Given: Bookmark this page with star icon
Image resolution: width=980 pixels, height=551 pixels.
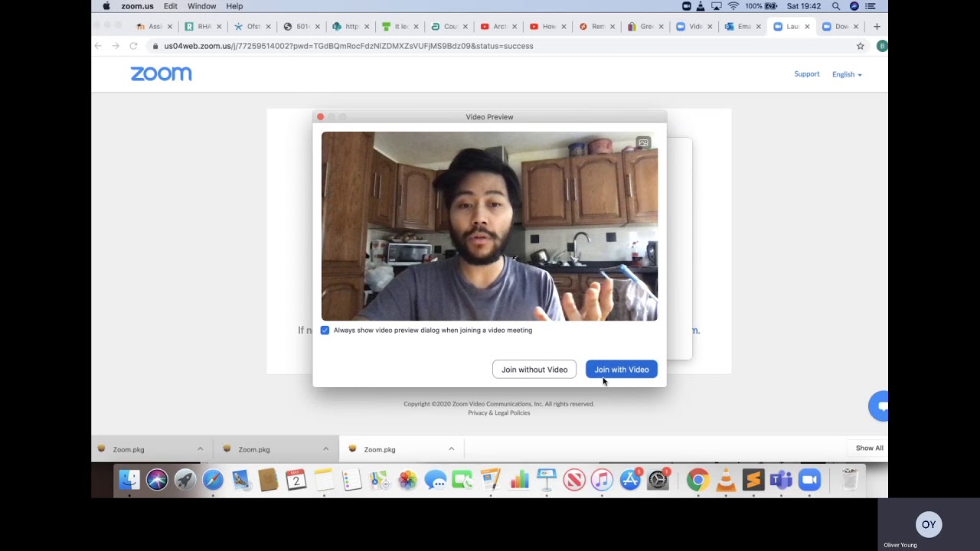Looking at the screenshot, I should [861, 46].
